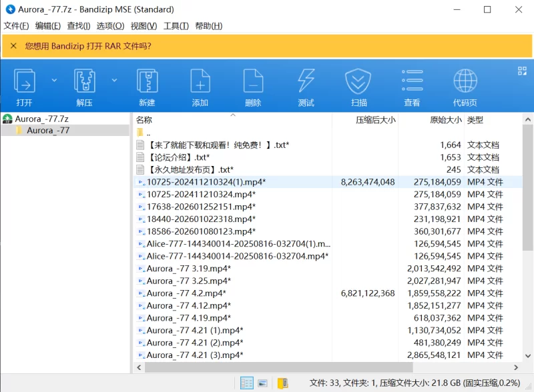Click the file list scroll up arrow

[528, 120]
